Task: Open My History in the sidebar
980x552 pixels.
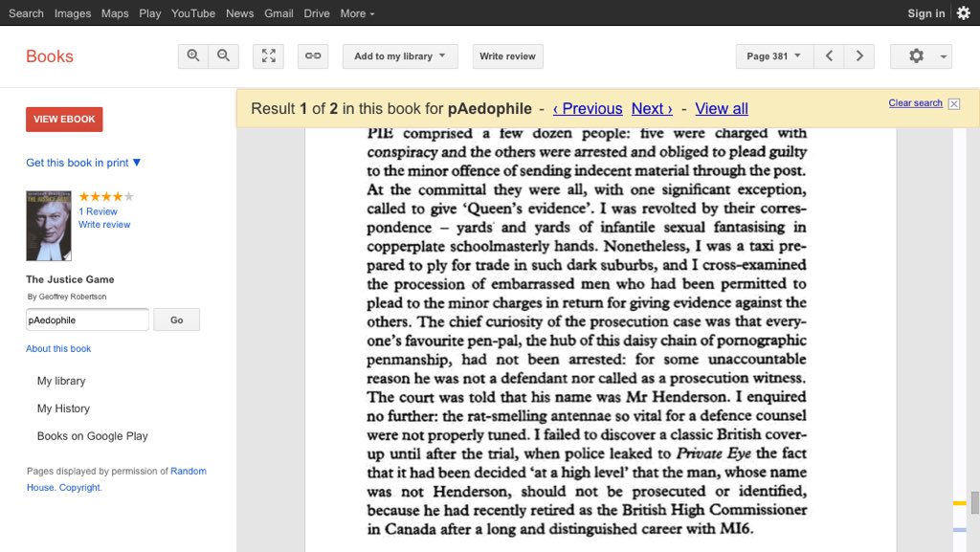Action: point(64,408)
